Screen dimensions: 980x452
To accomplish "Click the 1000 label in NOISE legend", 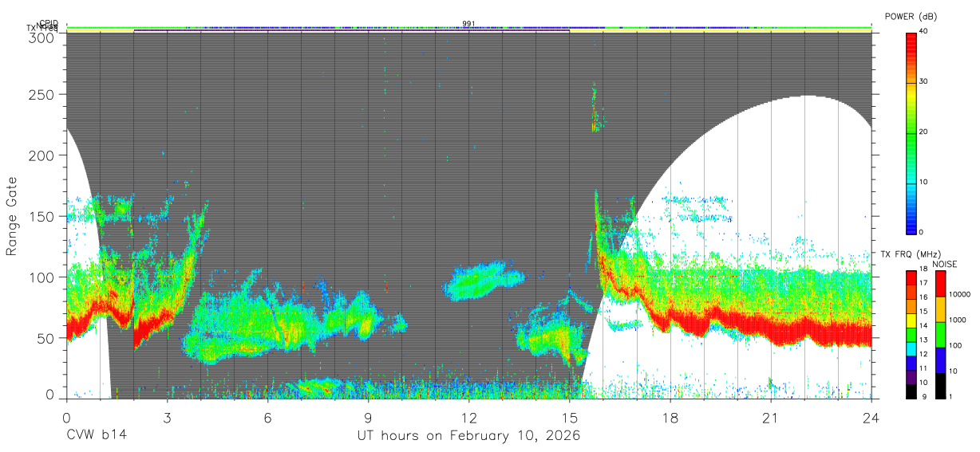I will pyautogui.click(x=957, y=319).
